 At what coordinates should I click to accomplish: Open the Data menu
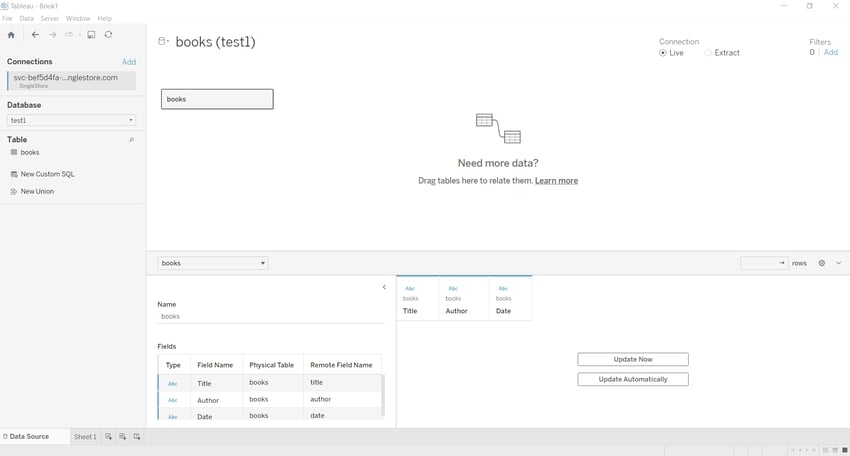click(x=27, y=18)
